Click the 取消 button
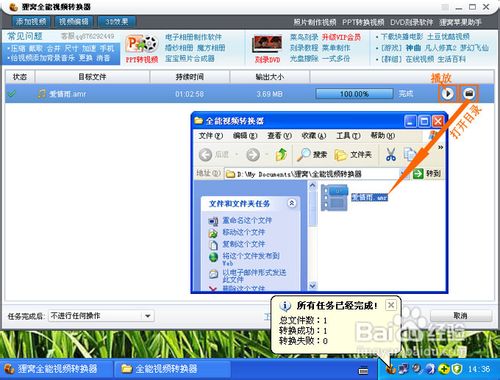The height and width of the screenshot is (380, 500). click(461, 315)
